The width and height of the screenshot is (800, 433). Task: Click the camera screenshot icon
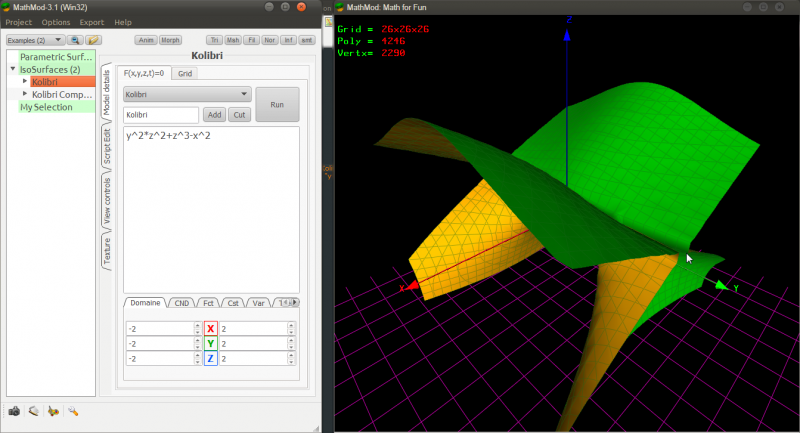click(14, 411)
